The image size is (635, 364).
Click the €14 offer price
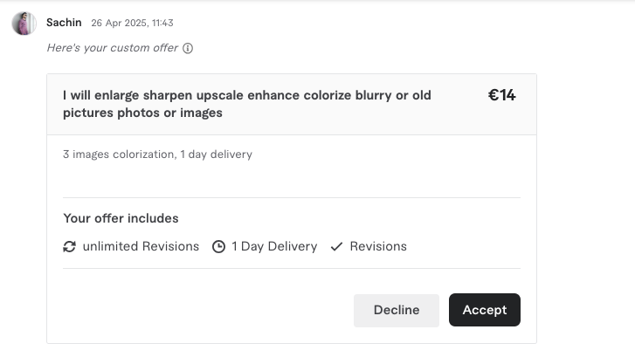[501, 95]
